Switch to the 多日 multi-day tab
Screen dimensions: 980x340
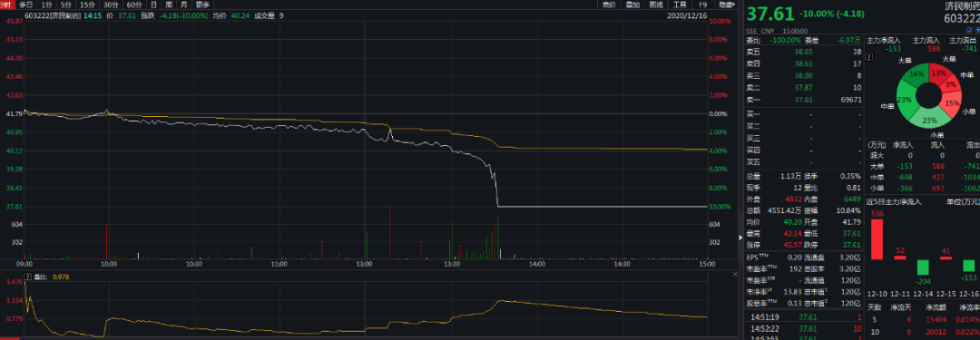click(x=25, y=5)
